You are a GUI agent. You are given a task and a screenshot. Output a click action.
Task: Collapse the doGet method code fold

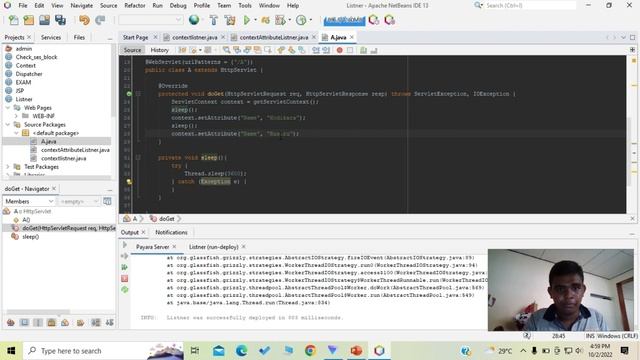click(138, 94)
